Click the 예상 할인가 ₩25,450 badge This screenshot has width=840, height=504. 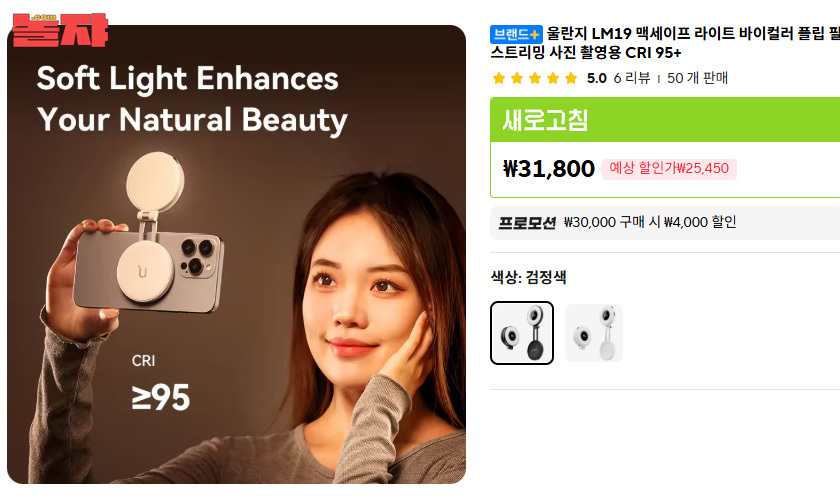(x=669, y=169)
